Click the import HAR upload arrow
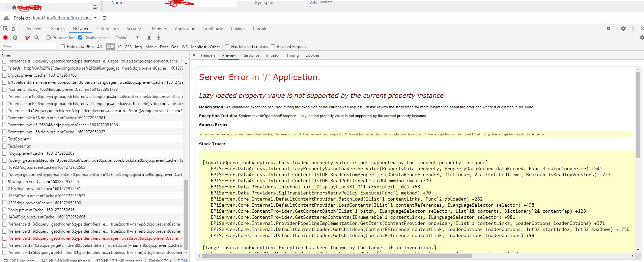644x262 pixels. 149,37
